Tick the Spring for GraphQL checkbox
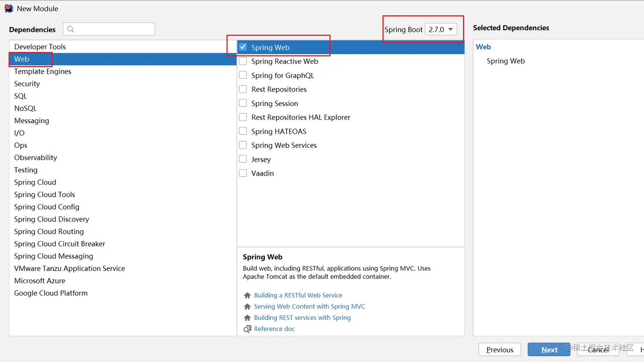 [243, 75]
